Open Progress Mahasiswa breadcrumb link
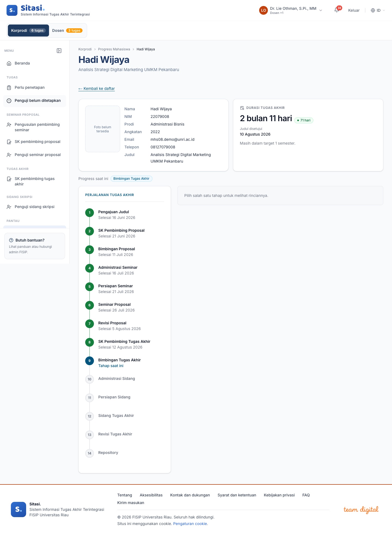This screenshot has width=392, height=534. coord(114,49)
